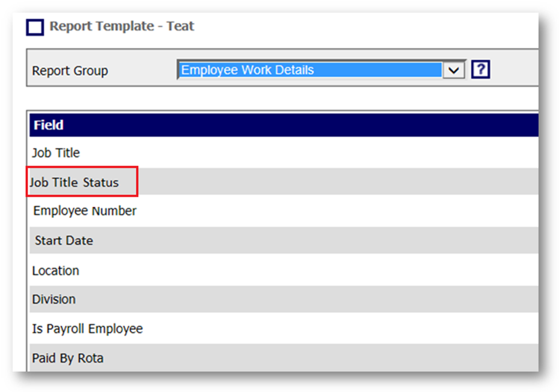Open the Report Group dropdown arrow
Viewport: 559px width, 392px height.
(x=454, y=70)
